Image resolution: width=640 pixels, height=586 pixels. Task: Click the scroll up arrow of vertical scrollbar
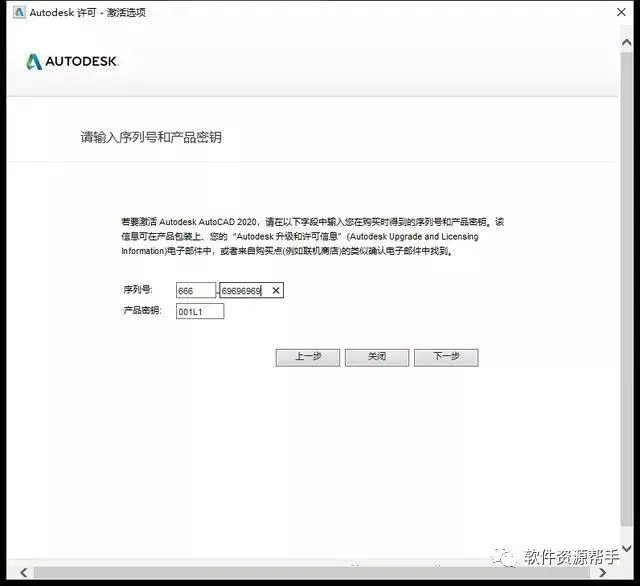[x=627, y=42]
